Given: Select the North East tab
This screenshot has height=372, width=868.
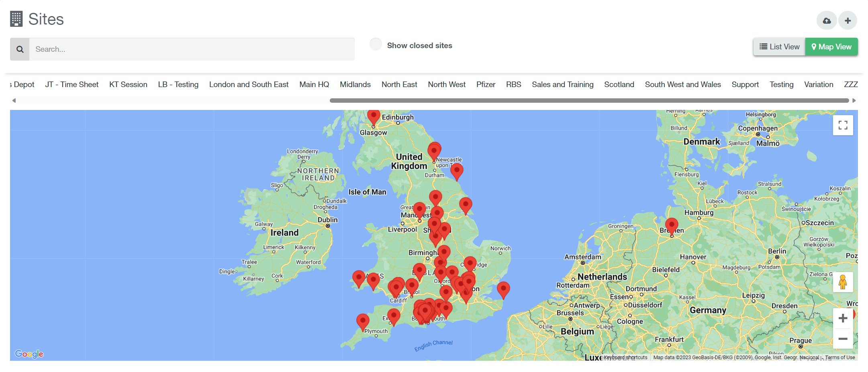Looking at the screenshot, I should (x=399, y=85).
